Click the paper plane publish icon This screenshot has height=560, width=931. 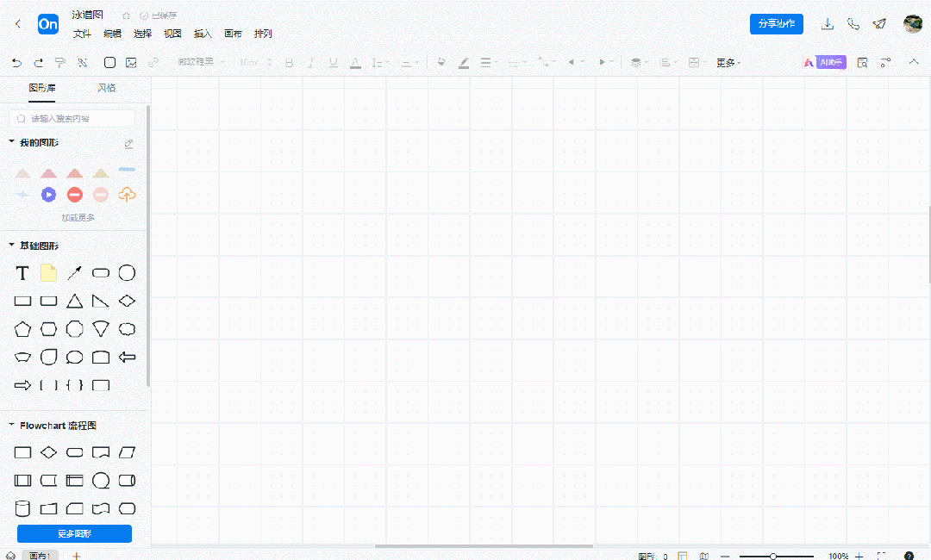point(879,24)
